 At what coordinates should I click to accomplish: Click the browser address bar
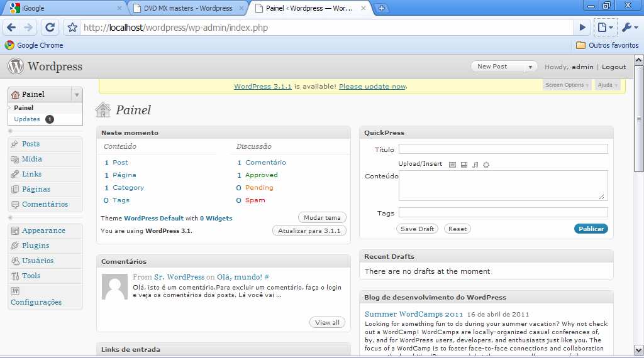326,28
